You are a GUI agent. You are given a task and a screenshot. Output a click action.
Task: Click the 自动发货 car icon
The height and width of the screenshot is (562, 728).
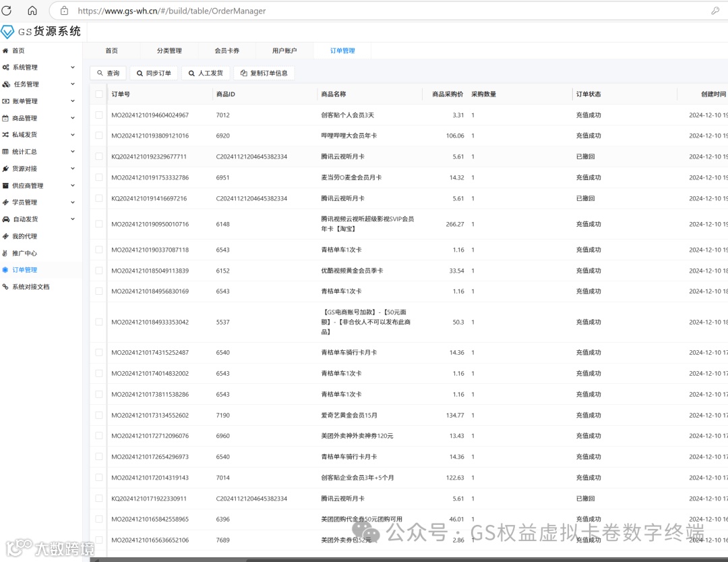coord(6,219)
